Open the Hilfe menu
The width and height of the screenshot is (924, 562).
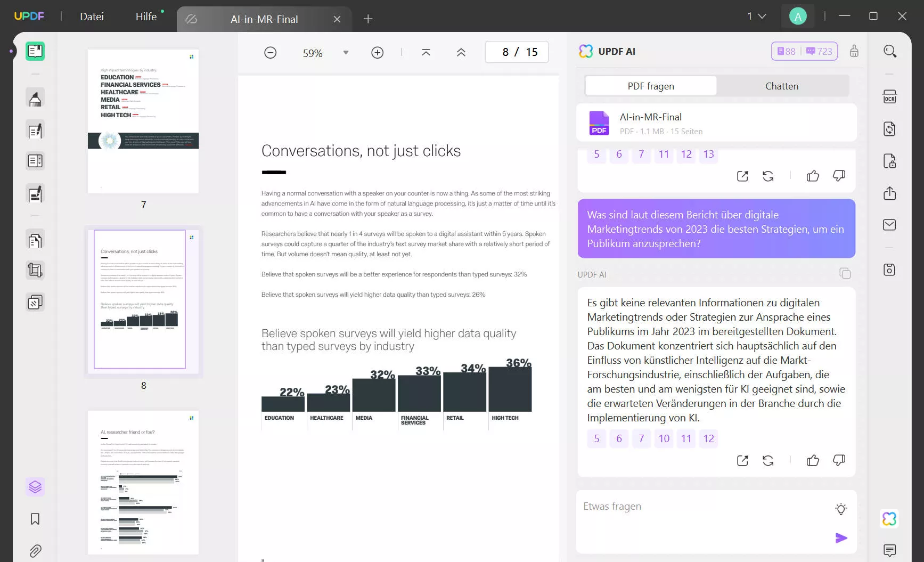coord(146,17)
